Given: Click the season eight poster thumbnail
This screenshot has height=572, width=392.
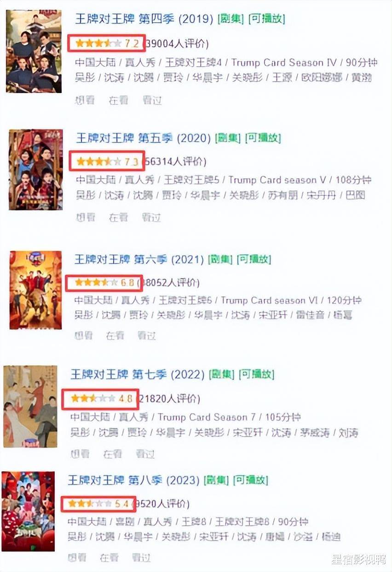Looking at the screenshot, I should [x=28, y=511].
